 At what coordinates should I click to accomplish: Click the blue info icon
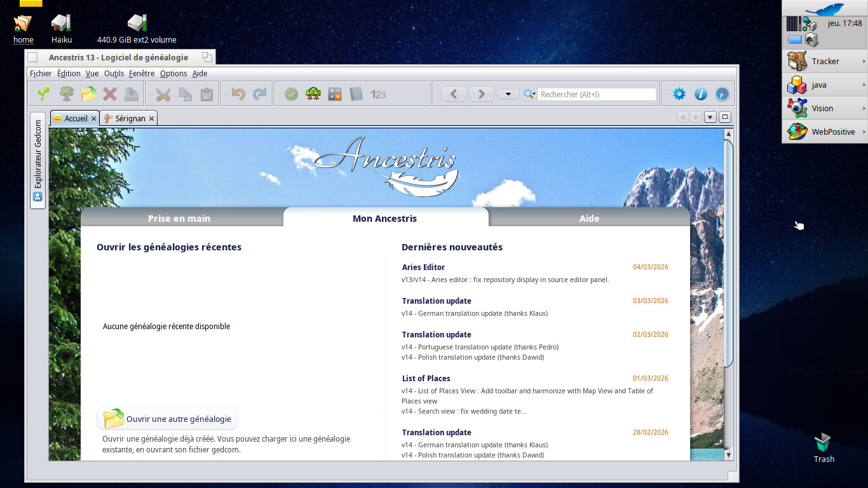pyautogui.click(x=701, y=94)
